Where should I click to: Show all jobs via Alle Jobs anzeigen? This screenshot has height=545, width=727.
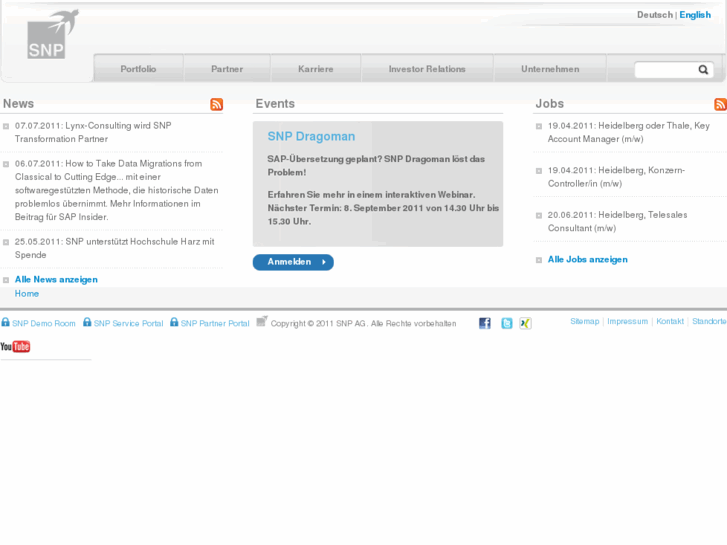click(587, 260)
